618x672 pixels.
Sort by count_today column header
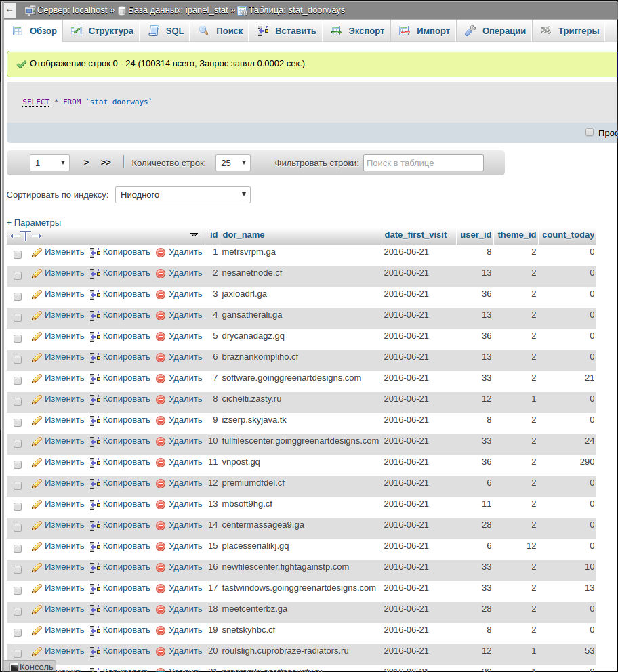coord(569,235)
